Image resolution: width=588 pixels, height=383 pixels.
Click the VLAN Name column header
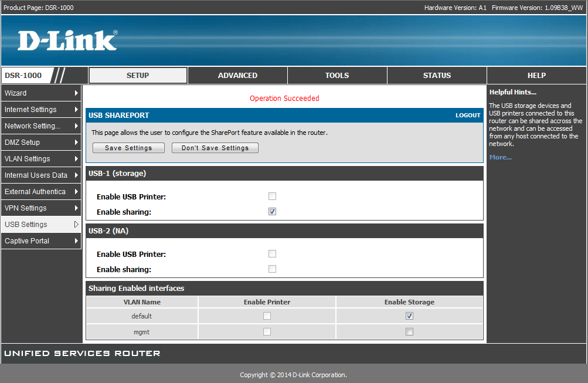pyautogui.click(x=142, y=302)
